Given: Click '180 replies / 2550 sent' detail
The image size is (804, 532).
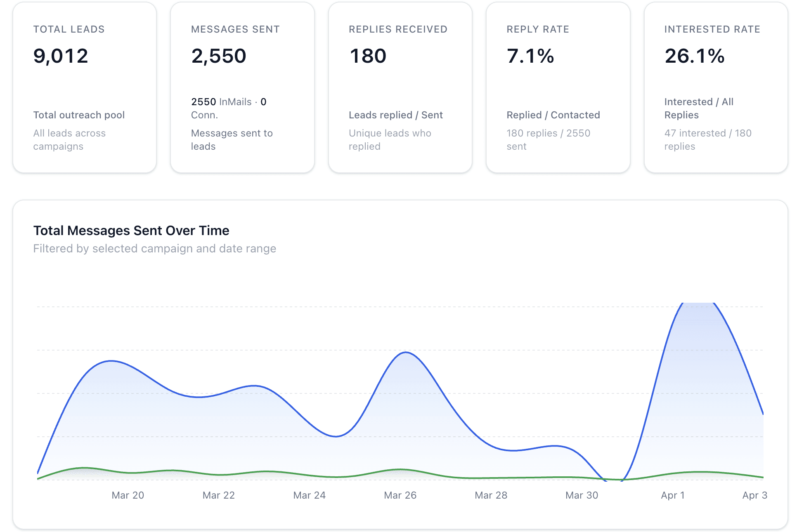Looking at the screenshot, I should coord(548,140).
